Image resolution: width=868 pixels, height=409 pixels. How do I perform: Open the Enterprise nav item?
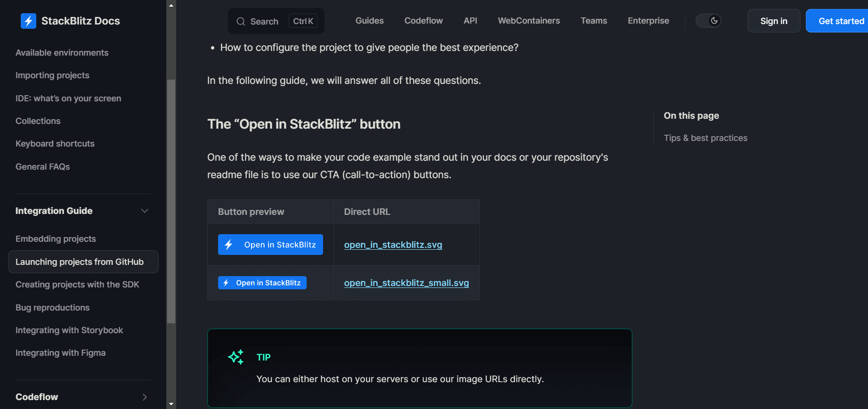pyautogui.click(x=649, y=21)
